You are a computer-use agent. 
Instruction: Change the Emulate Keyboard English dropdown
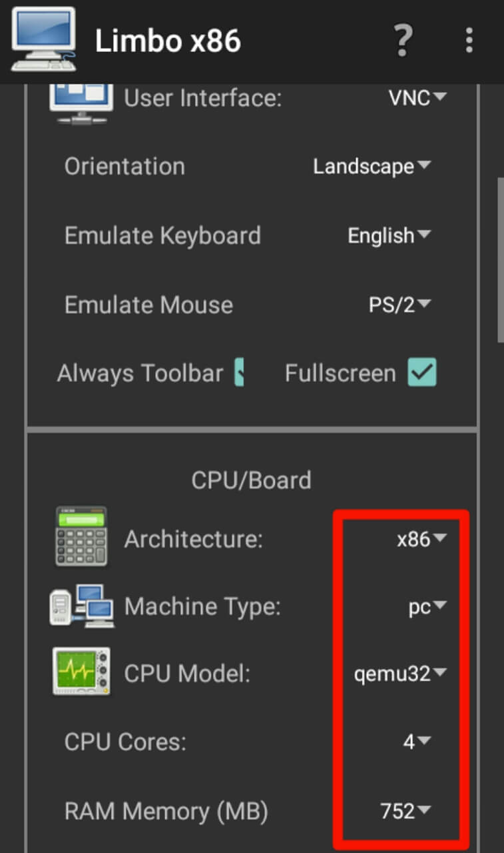tap(389, 235)
